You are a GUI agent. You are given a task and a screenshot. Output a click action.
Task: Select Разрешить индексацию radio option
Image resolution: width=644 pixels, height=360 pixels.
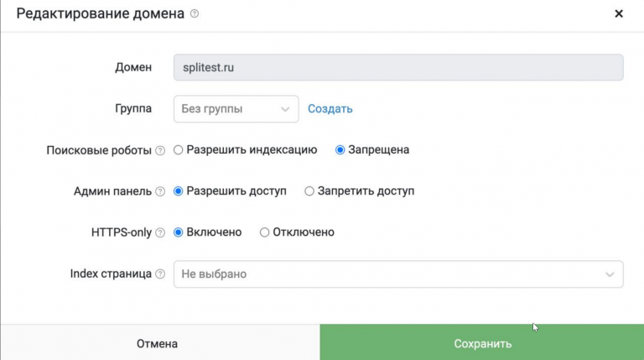(x=178, y=150)
